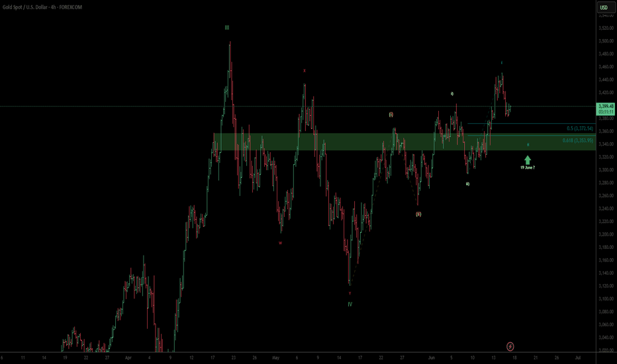Click the current price label 3,399.48
The image size is (617, 364).
[606, 107]
